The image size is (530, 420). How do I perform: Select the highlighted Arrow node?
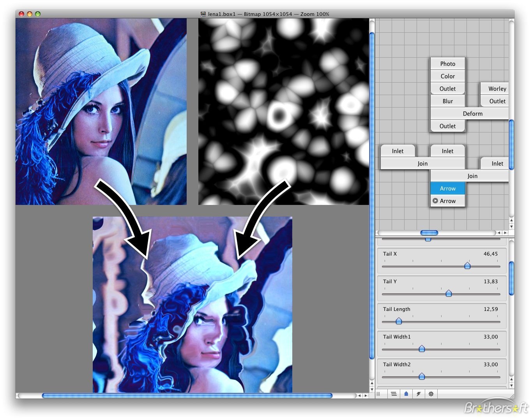pyautogui.click(x=447, y=188)
